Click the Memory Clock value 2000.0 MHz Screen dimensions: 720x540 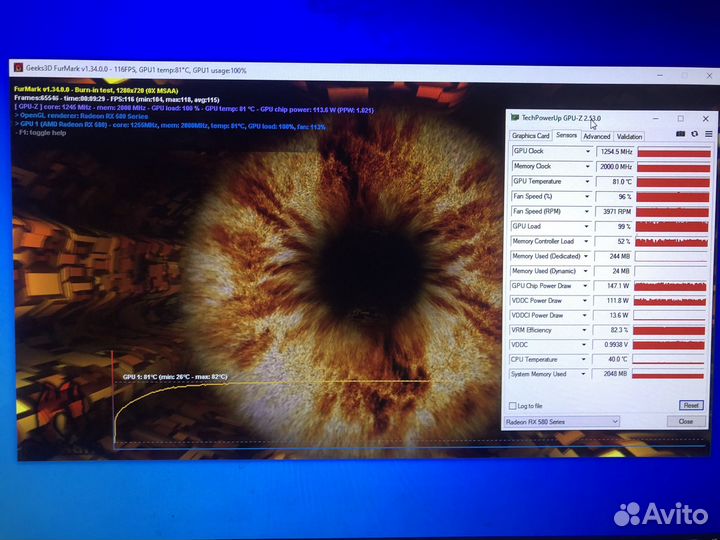coord(614,167)
